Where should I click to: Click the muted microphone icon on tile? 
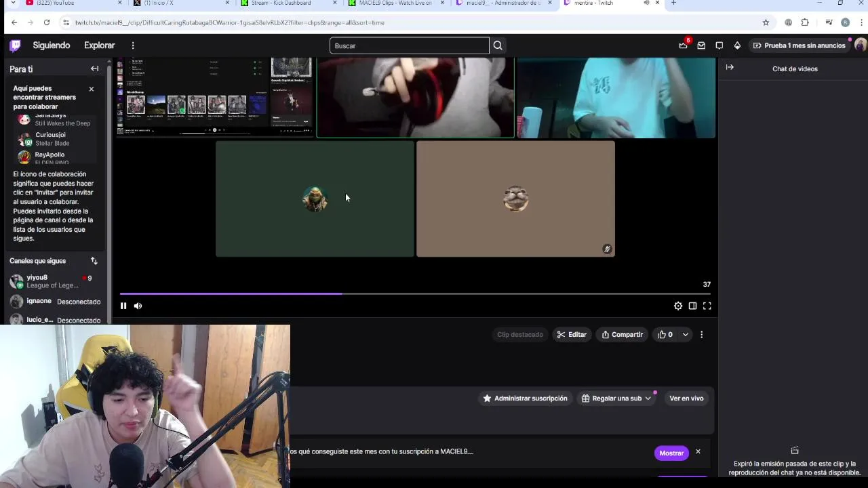[607, 249]
